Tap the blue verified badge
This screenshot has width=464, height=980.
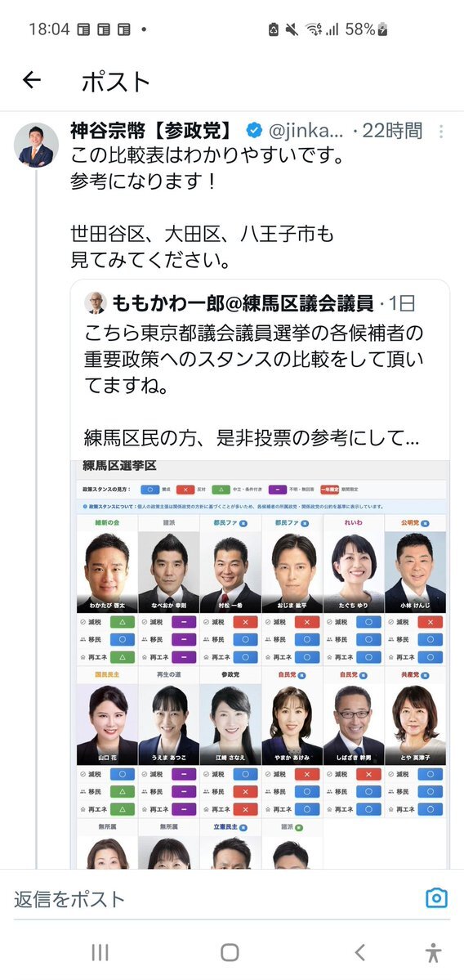(253, 131)
